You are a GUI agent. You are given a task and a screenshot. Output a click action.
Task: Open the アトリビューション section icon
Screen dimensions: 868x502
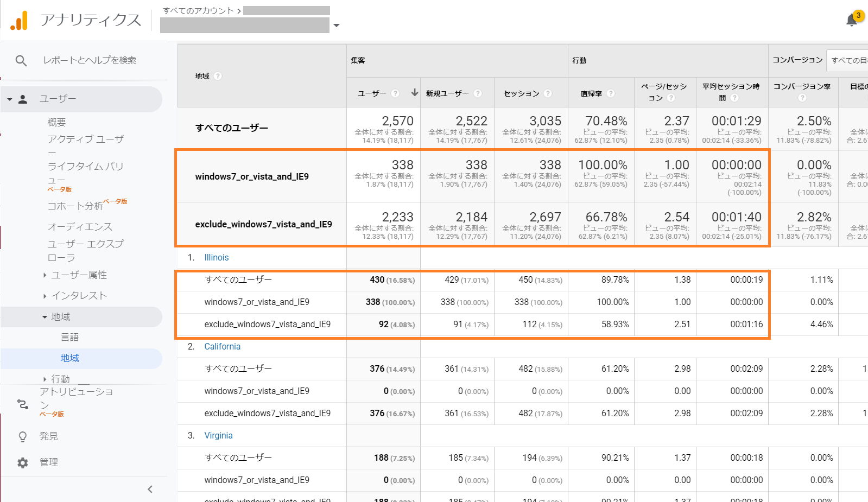pos(23,404)
